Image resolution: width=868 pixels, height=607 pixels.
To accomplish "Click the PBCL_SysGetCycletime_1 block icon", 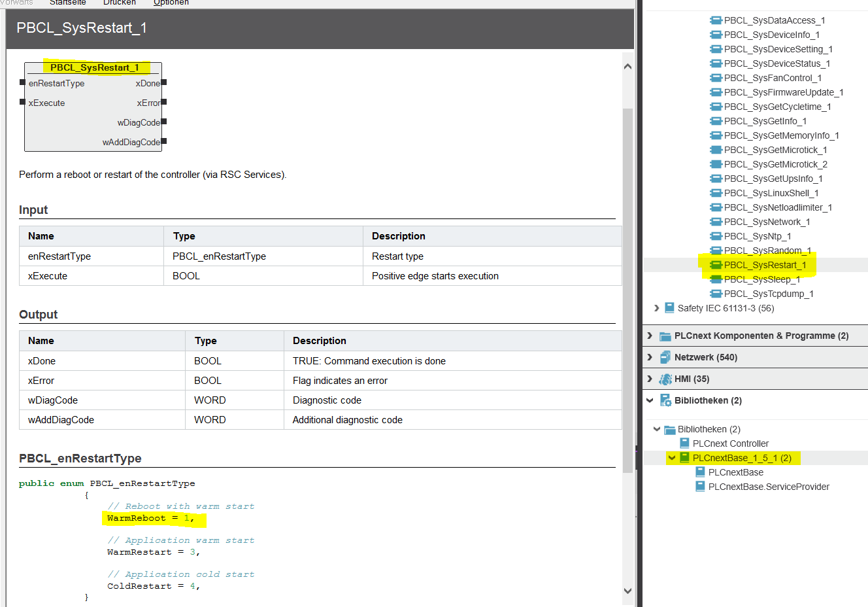I will [716, 107].
